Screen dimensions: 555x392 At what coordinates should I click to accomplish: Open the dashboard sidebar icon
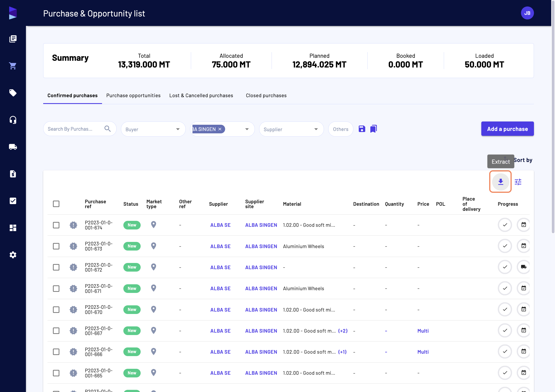pyautogui.click(x=13, y=228)
